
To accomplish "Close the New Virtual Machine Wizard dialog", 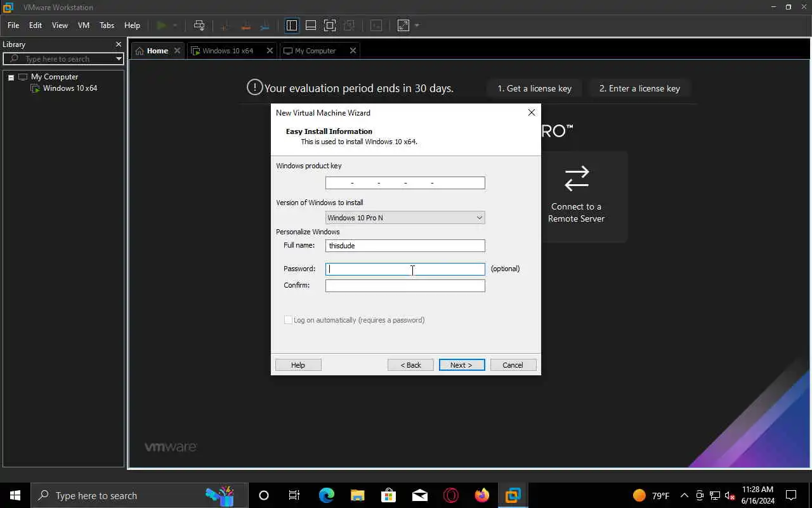I will click(532, 112).
